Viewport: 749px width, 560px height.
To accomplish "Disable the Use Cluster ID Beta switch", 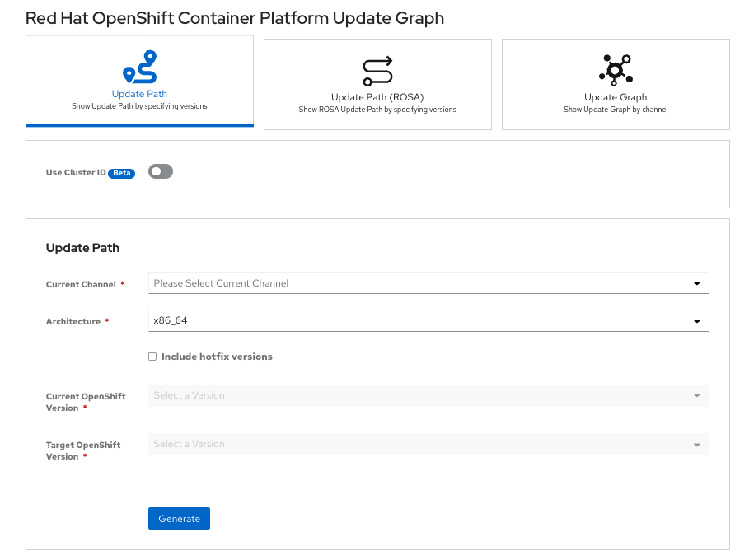I will (x=160, y=171).
